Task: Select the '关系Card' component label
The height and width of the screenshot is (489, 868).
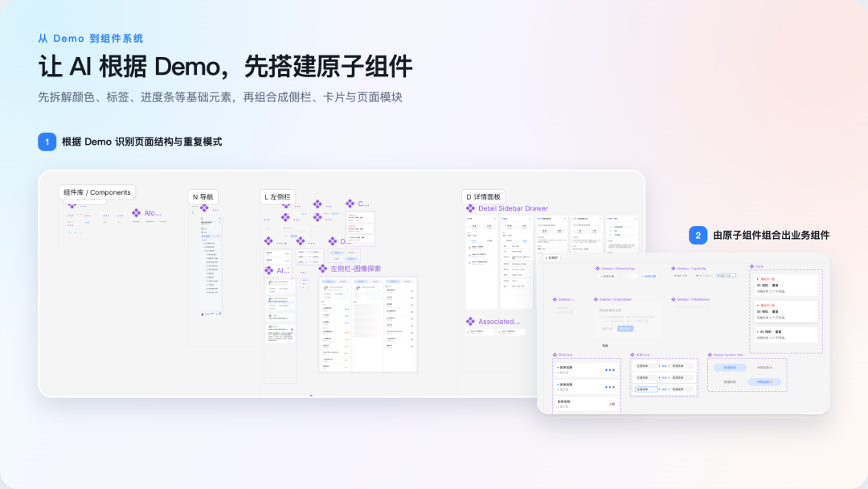Action: coord(643,355)
